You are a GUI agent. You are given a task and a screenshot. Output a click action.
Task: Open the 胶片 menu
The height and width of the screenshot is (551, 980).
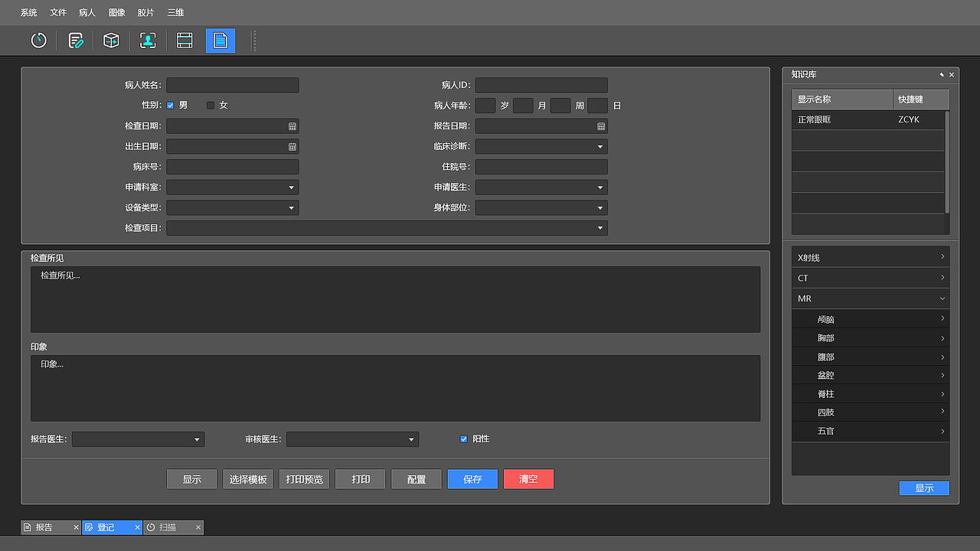146,12
